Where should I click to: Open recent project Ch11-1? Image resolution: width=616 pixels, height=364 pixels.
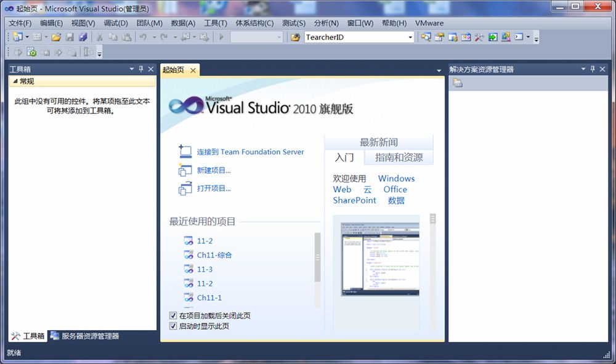(209, 297)
